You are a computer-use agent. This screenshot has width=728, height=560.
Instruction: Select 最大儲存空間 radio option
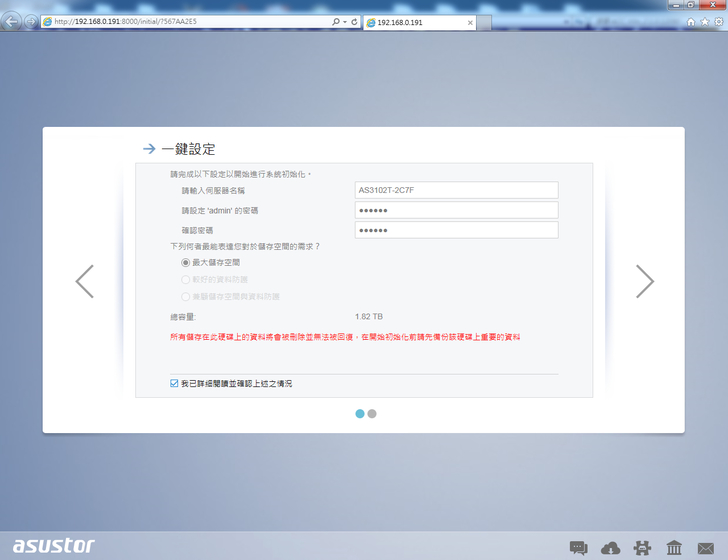click(x=185, y=262)
